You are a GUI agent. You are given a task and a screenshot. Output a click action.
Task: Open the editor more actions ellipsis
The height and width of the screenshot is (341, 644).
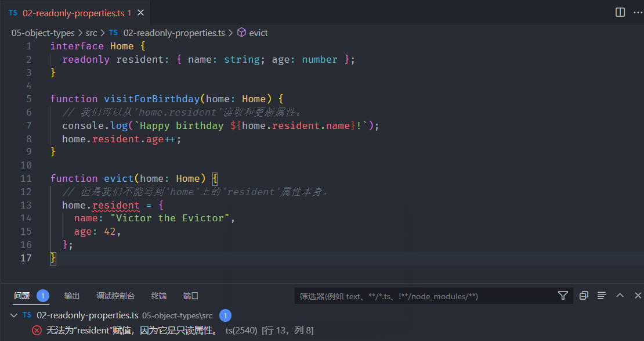point(638,12)
